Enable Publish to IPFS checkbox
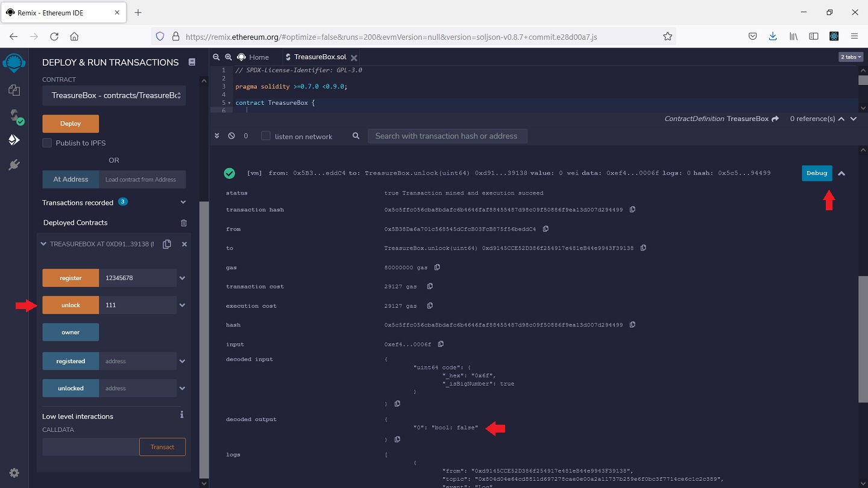Viewport: 868px width, 488px height. [x=47, y=143]
